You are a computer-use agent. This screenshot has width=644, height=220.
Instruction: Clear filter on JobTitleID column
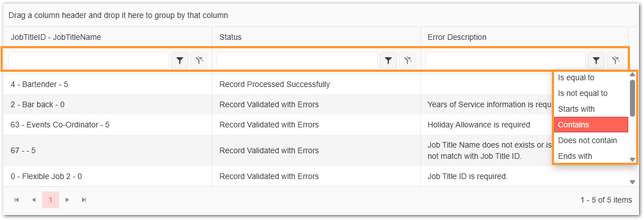coord(199,61)
